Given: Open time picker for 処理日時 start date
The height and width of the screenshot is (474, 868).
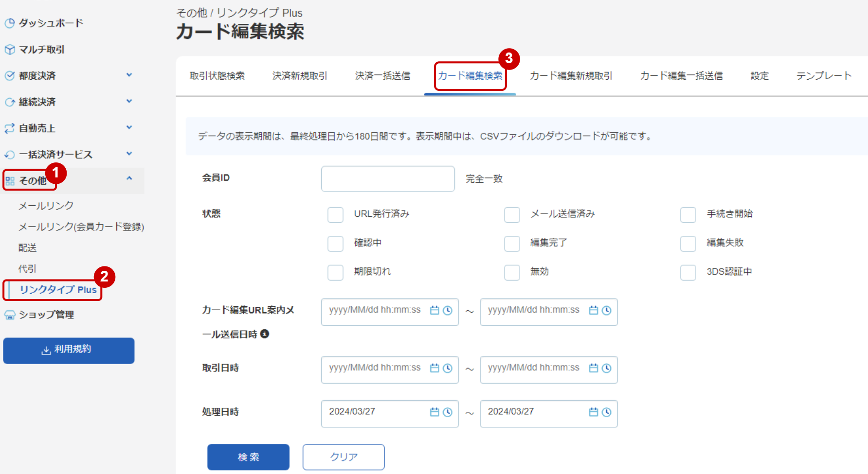Looking at the screenshot, I should 448,412.
